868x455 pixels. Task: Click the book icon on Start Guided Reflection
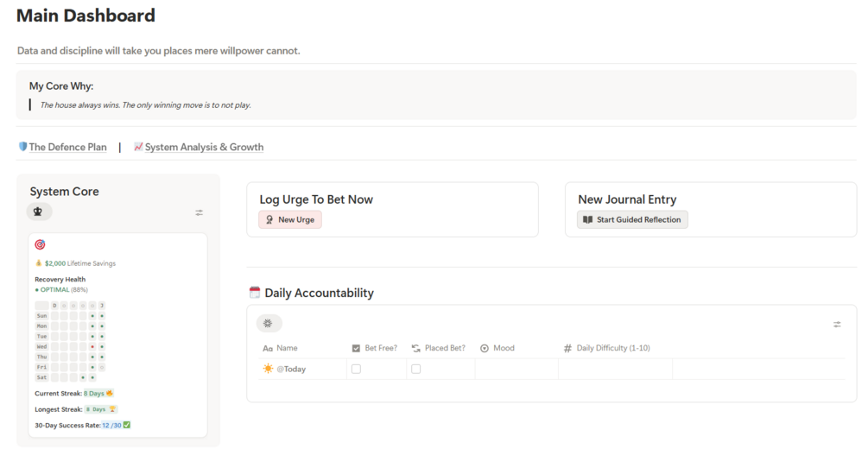(x=588, y=220)
